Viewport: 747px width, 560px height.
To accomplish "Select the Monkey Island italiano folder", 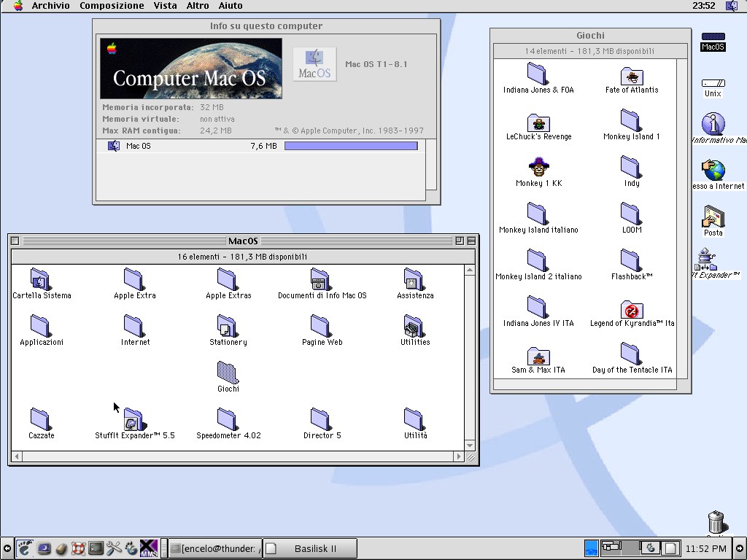I will (538, 219).
